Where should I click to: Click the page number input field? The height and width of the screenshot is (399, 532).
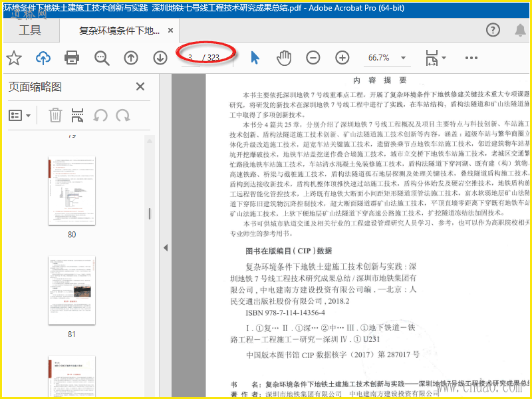[x=190, y=58]
